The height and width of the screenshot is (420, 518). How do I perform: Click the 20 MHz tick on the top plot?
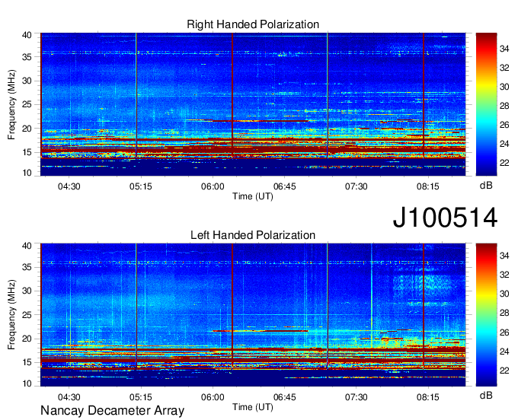[27, 129]
